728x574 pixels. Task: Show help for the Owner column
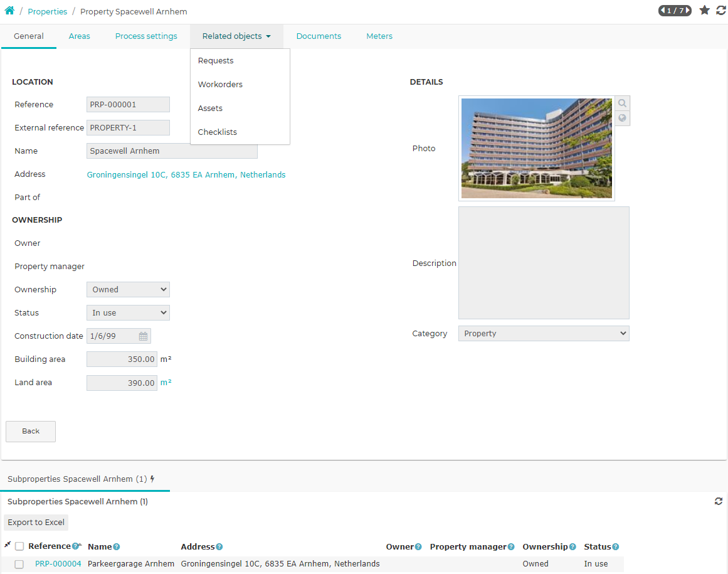pos(418,547)
